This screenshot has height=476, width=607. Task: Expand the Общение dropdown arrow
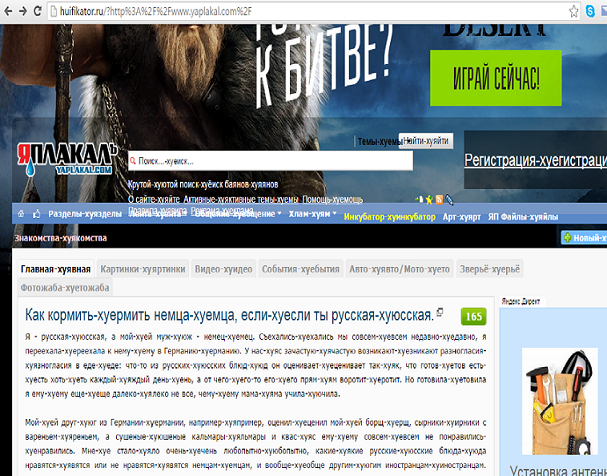pos(279,213)
